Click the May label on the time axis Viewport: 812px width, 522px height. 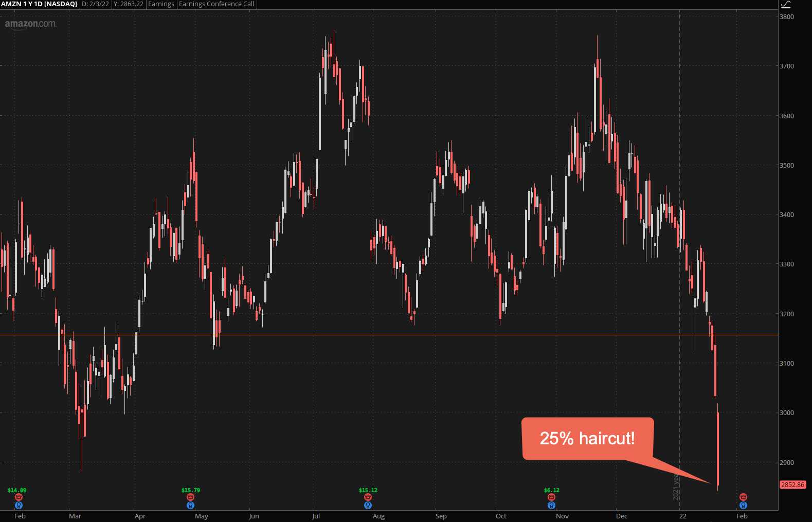point(202,516)
